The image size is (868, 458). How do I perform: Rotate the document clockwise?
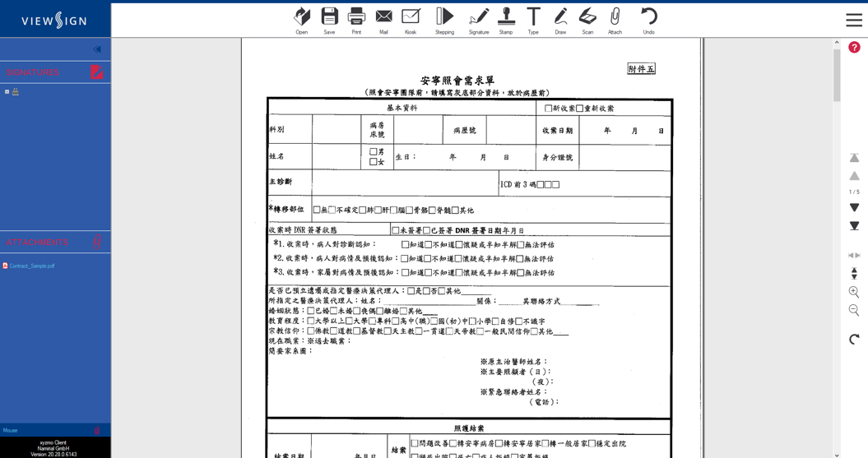tap(854, 339)
